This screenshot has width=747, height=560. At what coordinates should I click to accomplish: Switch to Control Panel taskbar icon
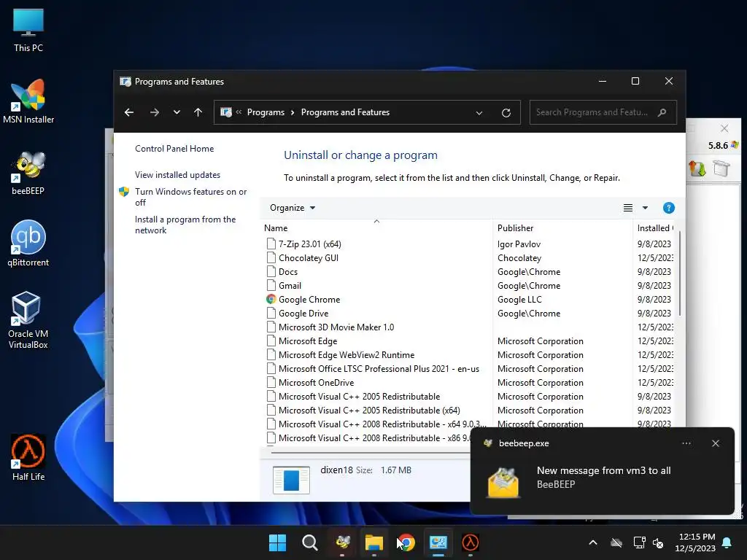coord(438,542)
